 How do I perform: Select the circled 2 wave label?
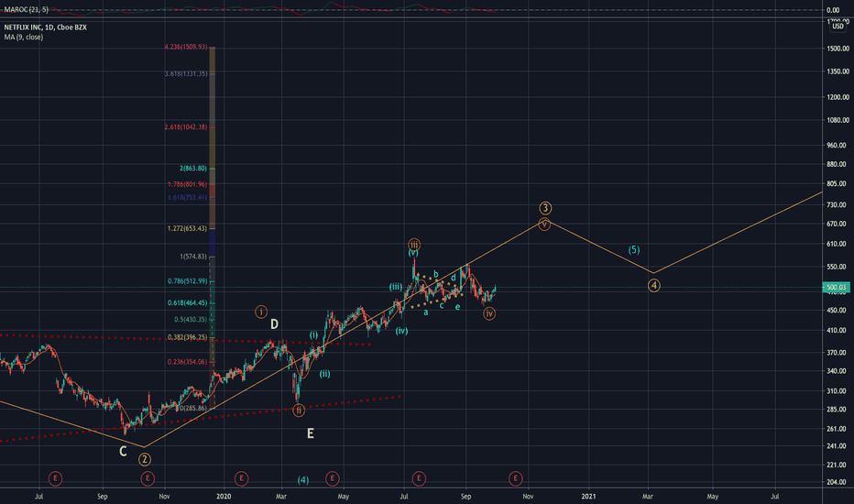click(x=145, y=460)
